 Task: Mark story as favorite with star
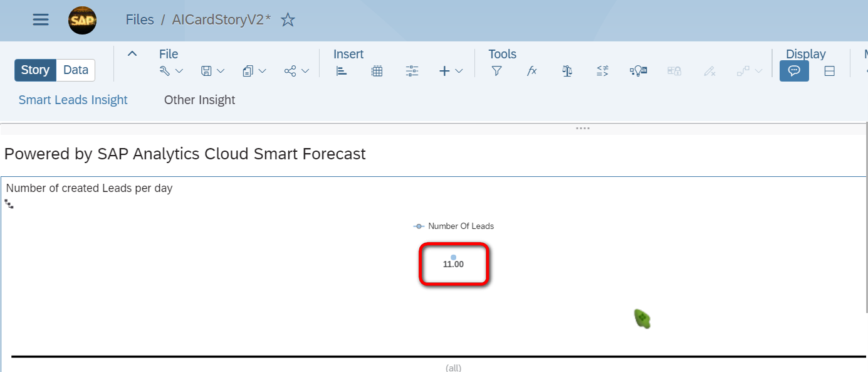click(288, 20)
